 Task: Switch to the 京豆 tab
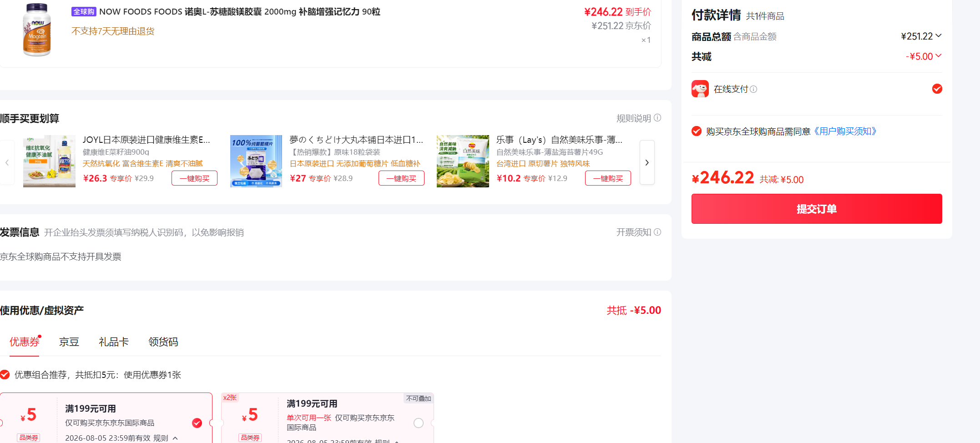(69, 342)
